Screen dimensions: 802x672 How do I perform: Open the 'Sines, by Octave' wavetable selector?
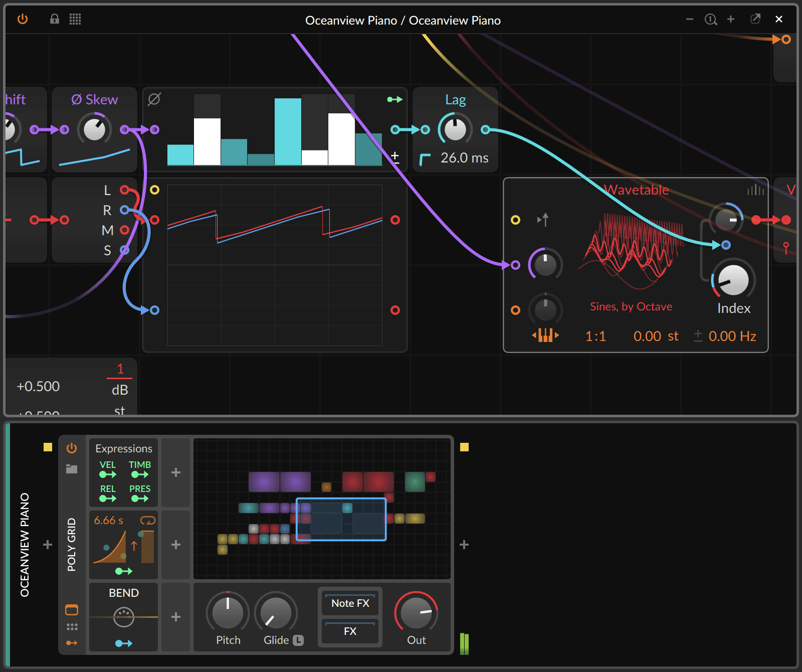pos(631,306)
